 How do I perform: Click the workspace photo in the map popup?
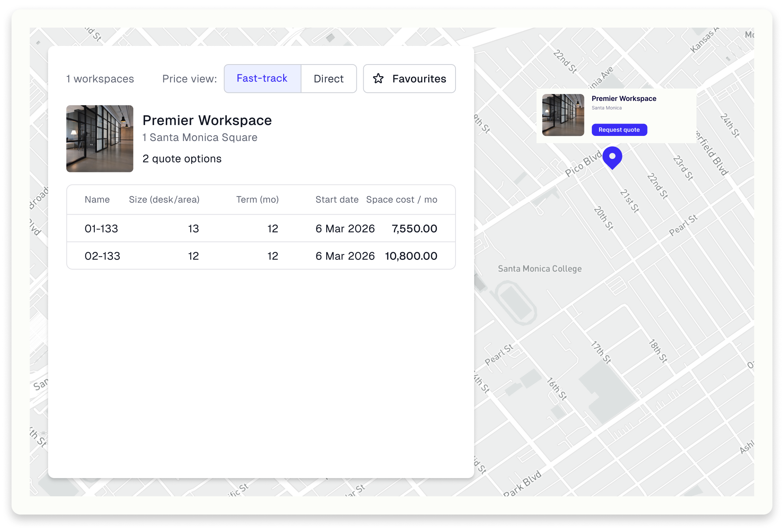tap(563, 115)
